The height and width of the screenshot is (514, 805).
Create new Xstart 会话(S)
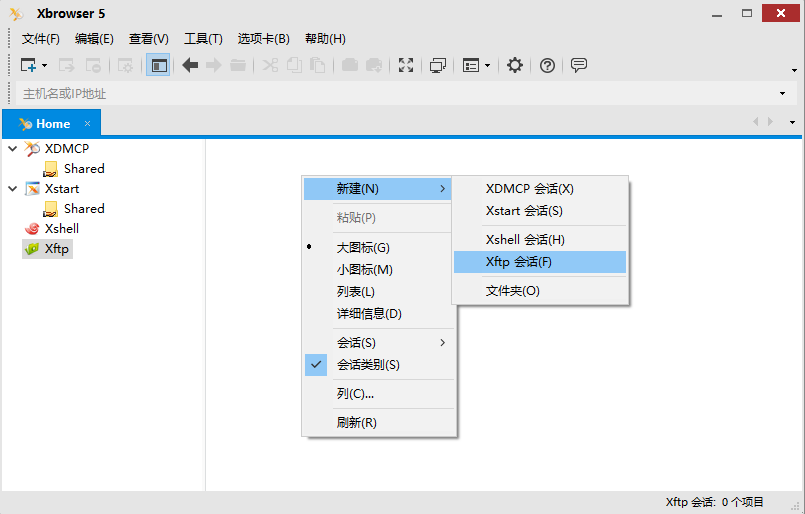540,211
